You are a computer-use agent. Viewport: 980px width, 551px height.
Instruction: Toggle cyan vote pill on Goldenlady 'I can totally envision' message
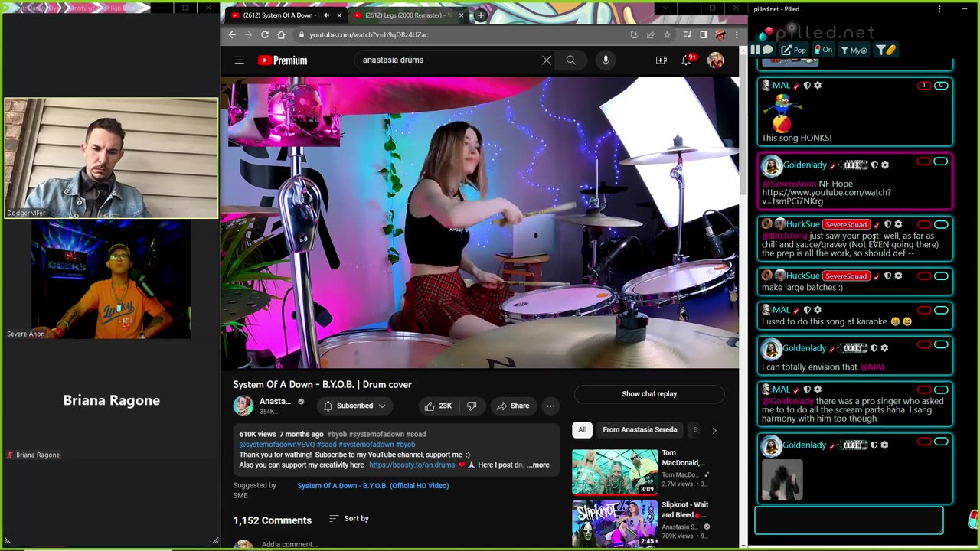coord(941,344)
